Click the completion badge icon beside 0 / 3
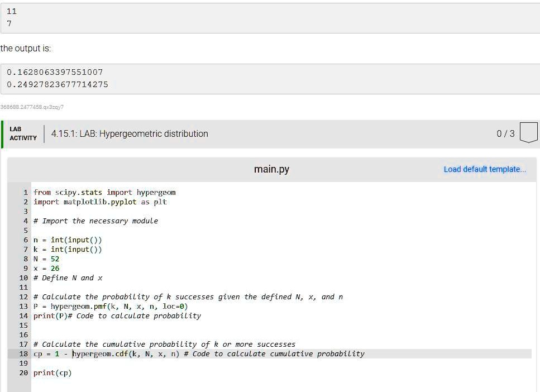This screenshot has height=392, width=540. [x=528, y=133]
